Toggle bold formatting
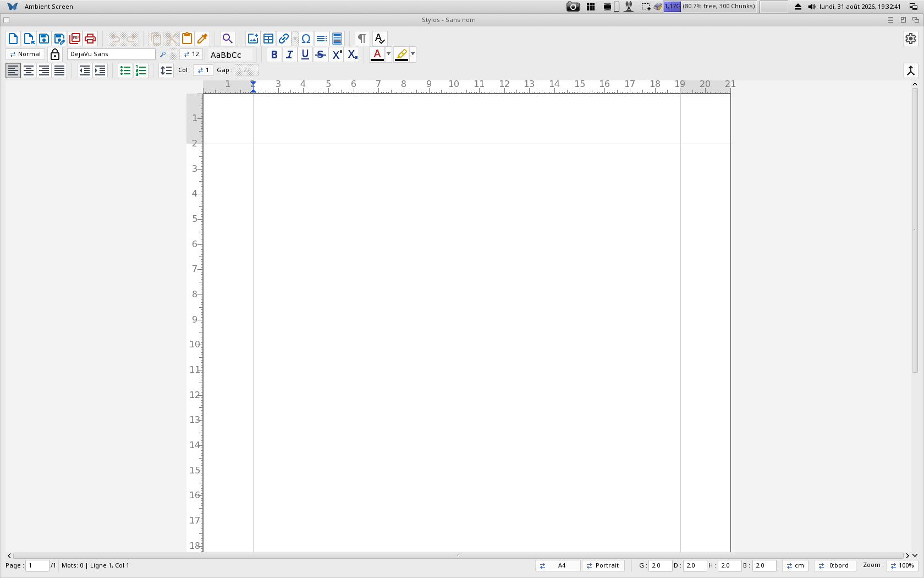 (274, 54)
